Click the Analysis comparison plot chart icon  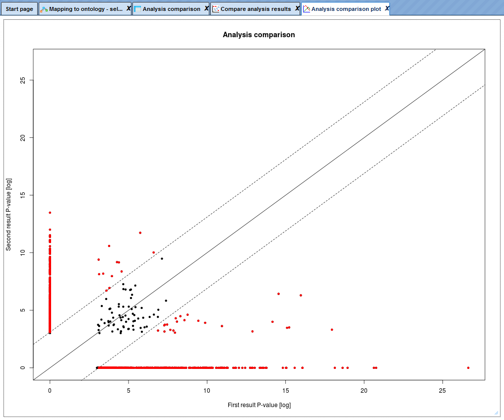click(x=307, y=9)
